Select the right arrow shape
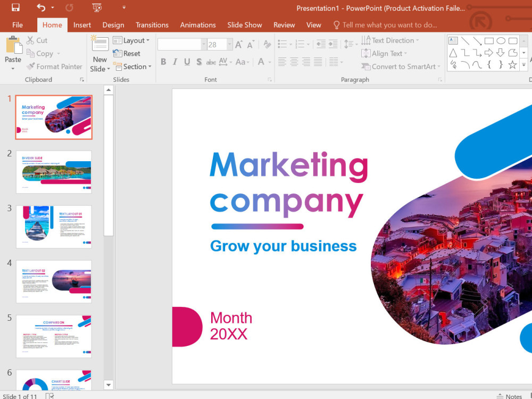The width and height of the screenshot is (532, 399). 488,53
